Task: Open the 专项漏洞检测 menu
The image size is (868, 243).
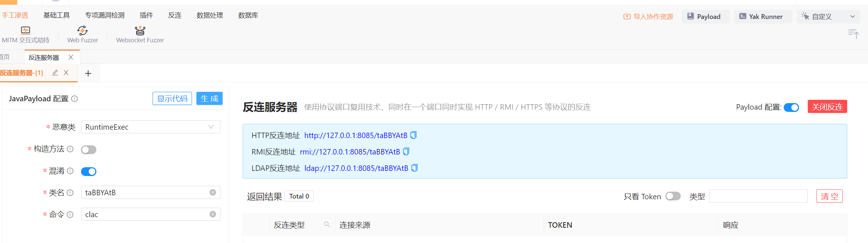Action: [x=105, y=15]
